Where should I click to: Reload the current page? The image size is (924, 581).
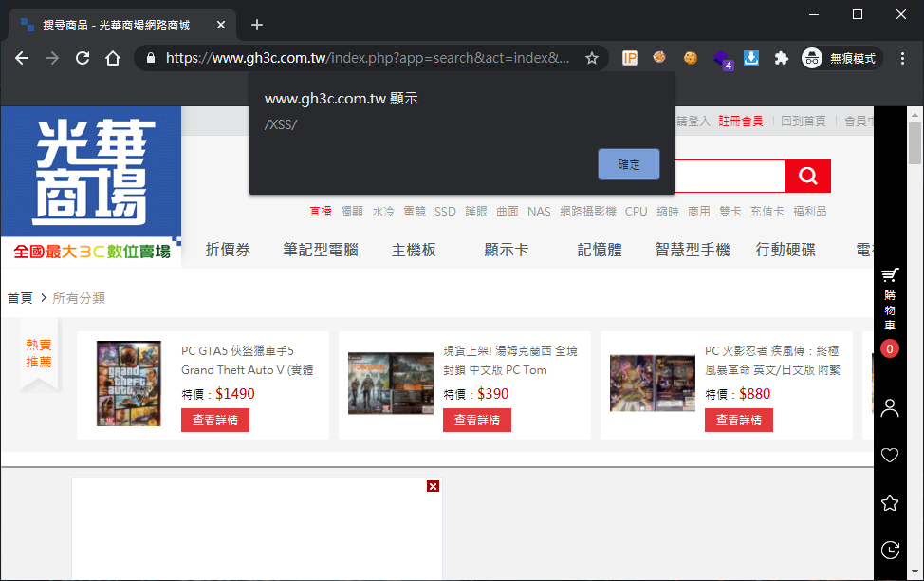pos(83,58)
